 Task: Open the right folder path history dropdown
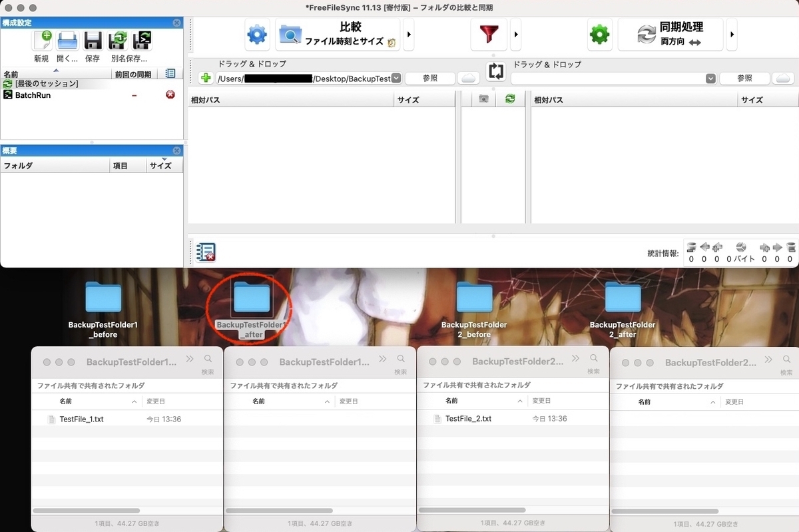[710, 78]
